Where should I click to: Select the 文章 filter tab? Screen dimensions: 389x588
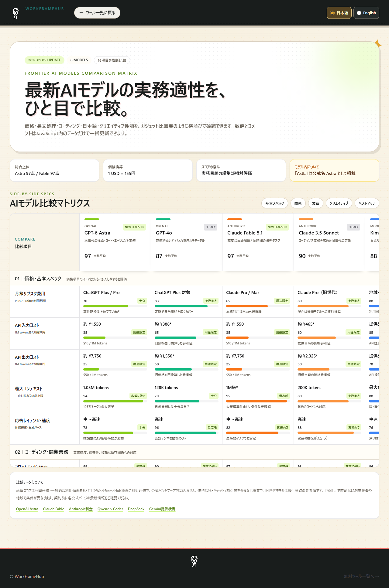coord(315,203)
